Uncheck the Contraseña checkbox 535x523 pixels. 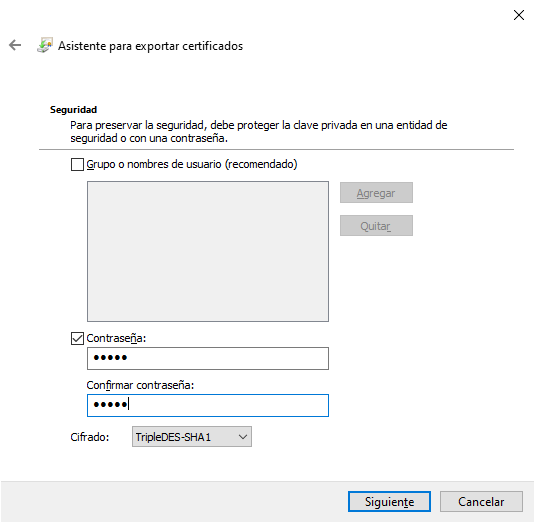[x=77, y=338]
